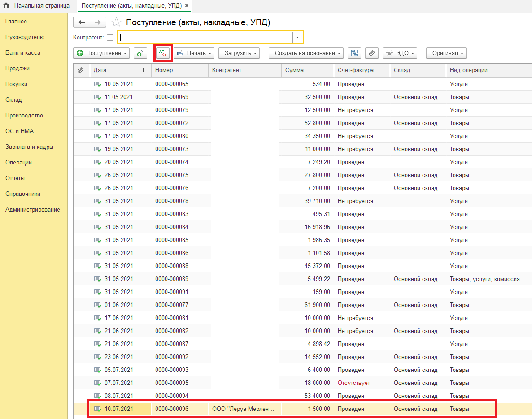The image size is (532, 419).
Task: Click the Поступление create button
Action: pyautogui.click(x=101, y=53)
